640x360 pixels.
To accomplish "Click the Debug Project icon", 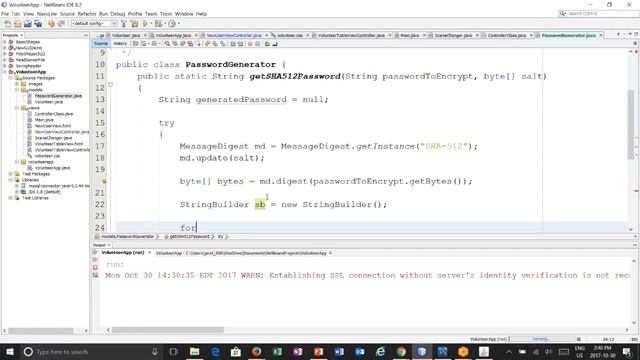I will point(158,24).
